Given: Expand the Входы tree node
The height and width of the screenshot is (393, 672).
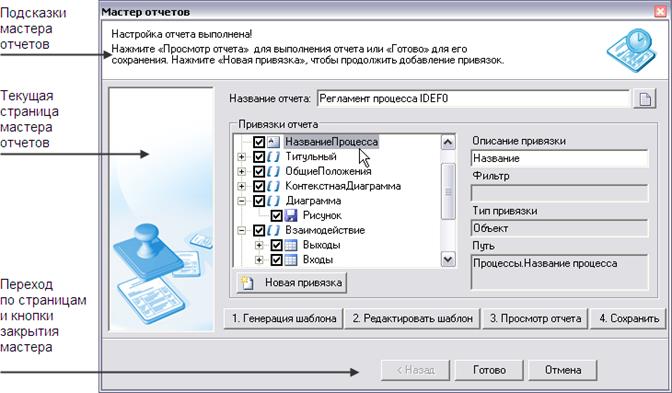Looking at the screenshot, I should (259, 260).
